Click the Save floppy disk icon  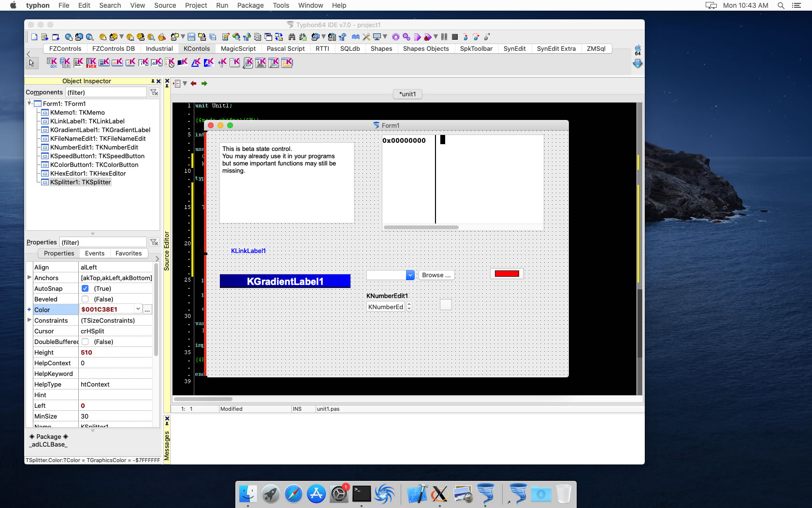(191, 37)
